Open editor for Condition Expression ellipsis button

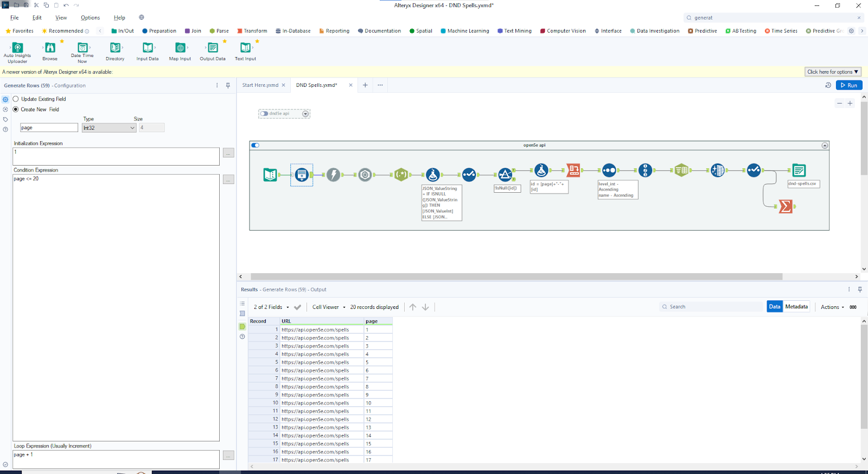coord(228,179)
